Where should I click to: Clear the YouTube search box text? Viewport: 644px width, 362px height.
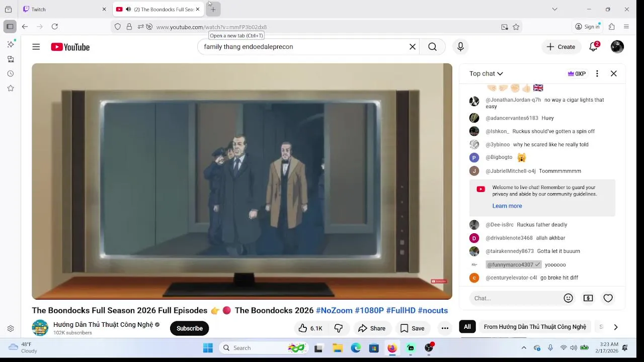pos(412,47)
